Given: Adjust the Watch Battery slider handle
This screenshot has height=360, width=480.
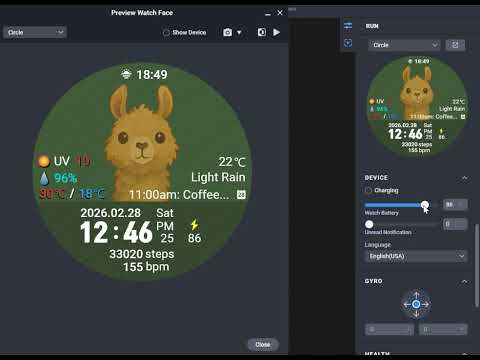Looking at the screenshot, I should pyautogui.click(x=424, y=205).
